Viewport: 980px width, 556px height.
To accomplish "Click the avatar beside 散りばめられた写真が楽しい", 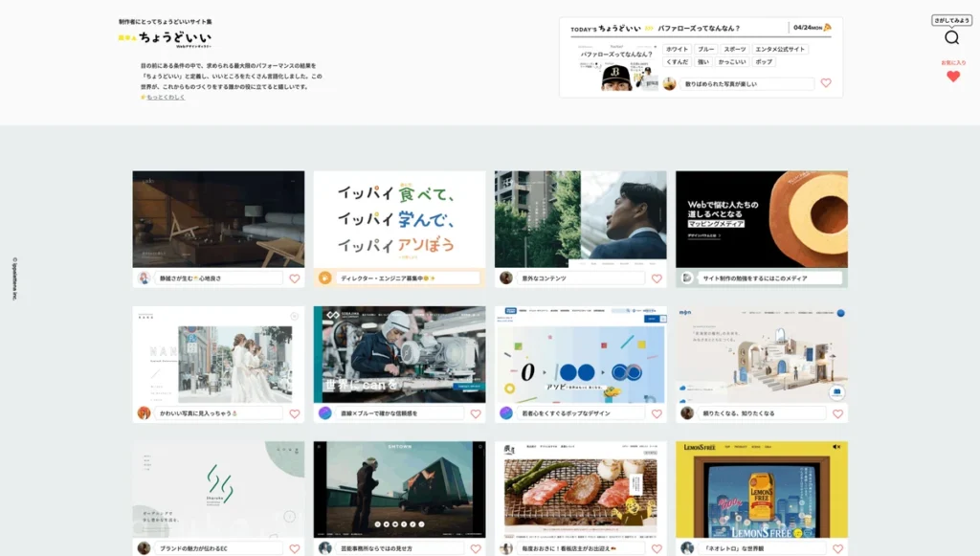I will coord(669,83).
